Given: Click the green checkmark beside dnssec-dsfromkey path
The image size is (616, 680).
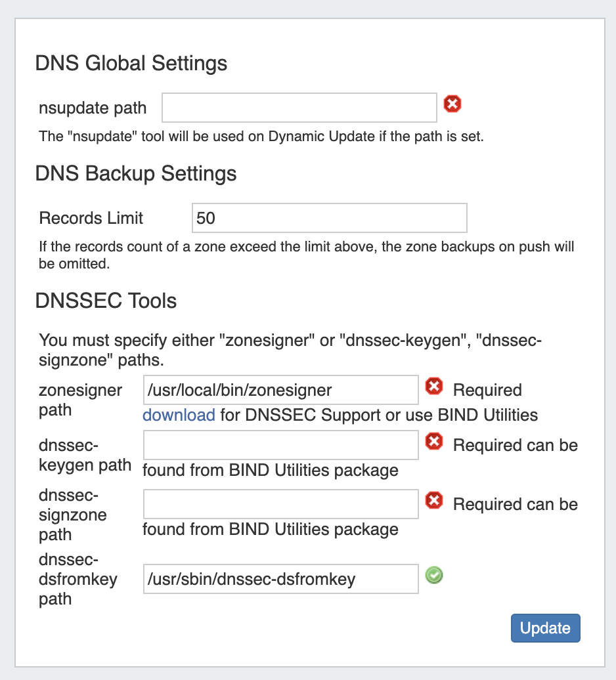Looking at the screenshot, I should 434,576.
